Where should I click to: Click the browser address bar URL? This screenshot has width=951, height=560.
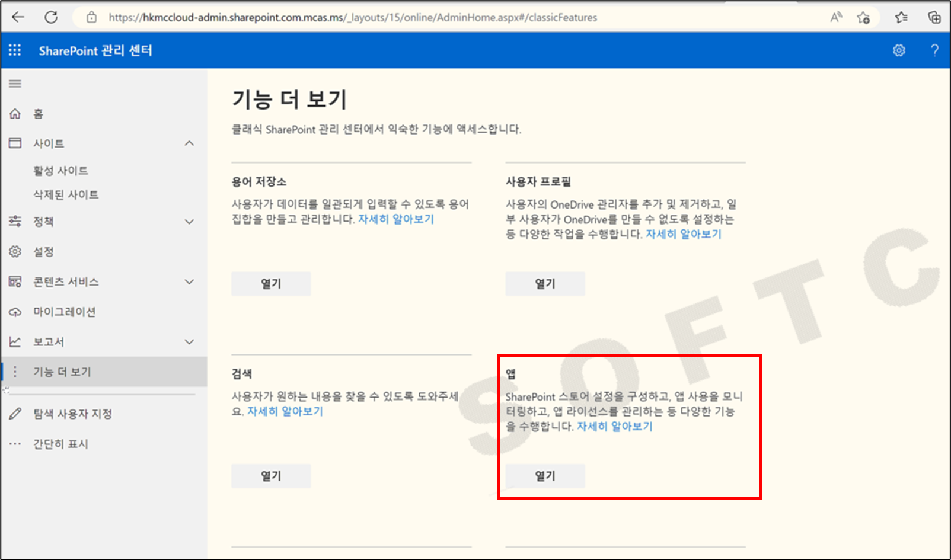point(353,17)
